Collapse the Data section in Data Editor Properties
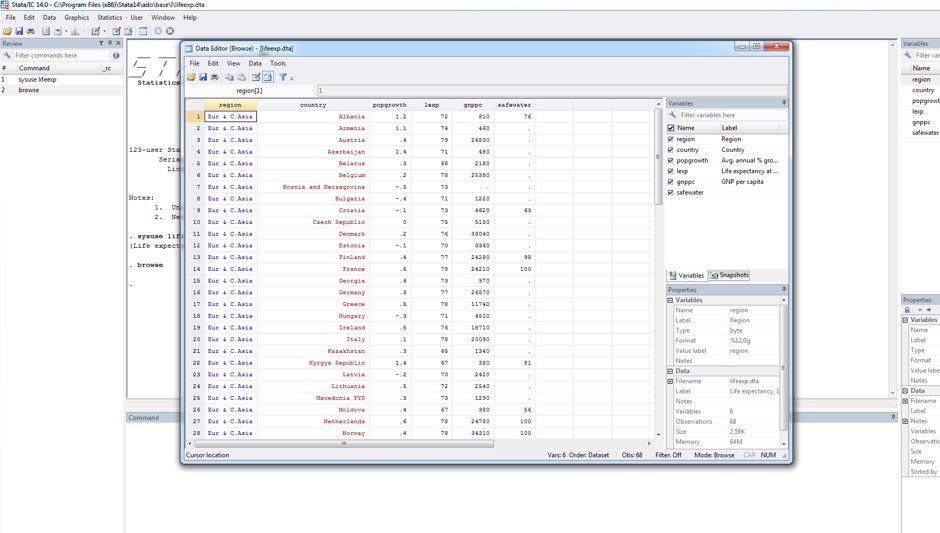This screenshot has width=940, height=533. point(671,371)
